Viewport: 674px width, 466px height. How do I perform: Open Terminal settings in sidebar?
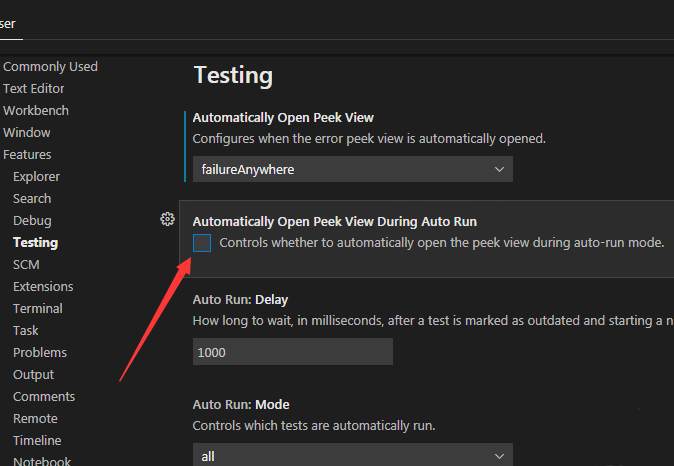click(x=37, y=309)
